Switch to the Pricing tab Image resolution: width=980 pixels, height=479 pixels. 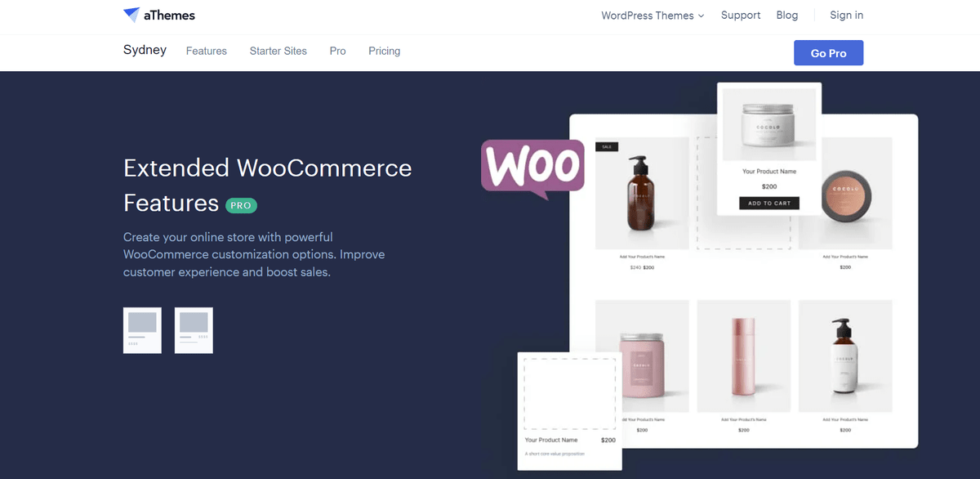click(385, 51)
